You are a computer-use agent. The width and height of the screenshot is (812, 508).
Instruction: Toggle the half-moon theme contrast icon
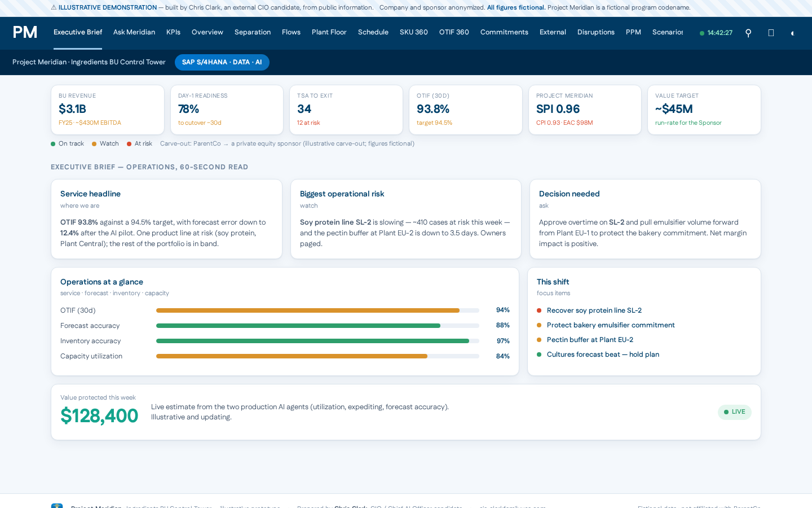(x=792, y=33)
